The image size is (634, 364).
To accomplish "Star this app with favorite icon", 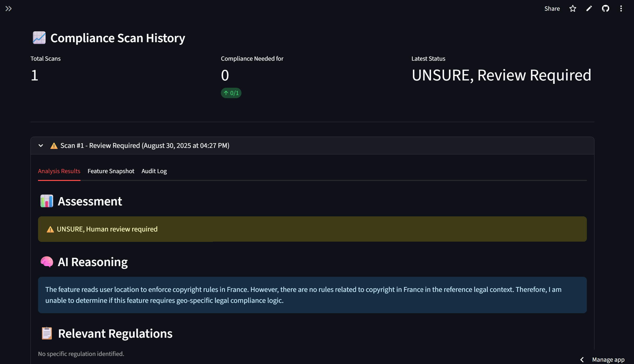I will (x=573, y=9).
